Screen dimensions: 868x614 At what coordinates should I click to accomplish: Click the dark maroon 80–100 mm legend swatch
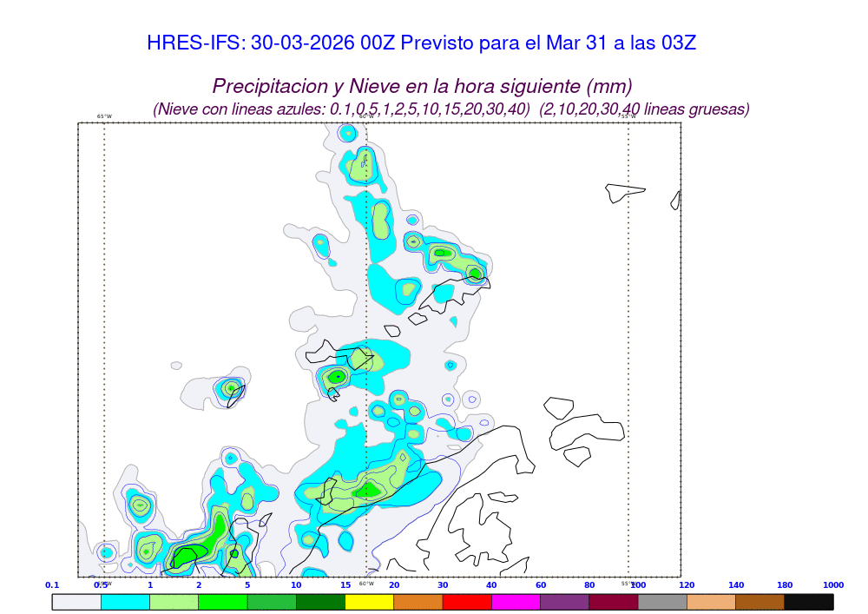click(x=614, y=602)
